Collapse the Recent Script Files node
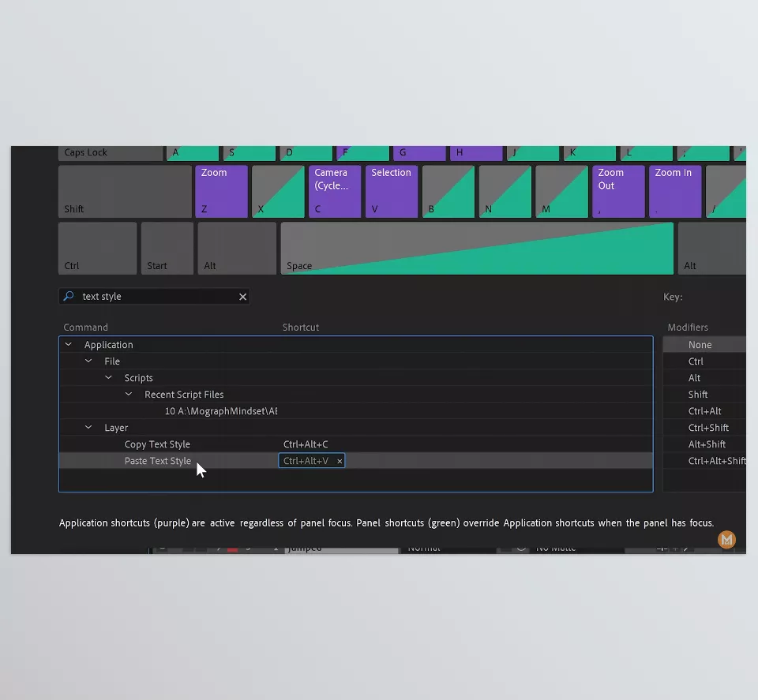The image size is (758, 700). [x=129, y=395]
